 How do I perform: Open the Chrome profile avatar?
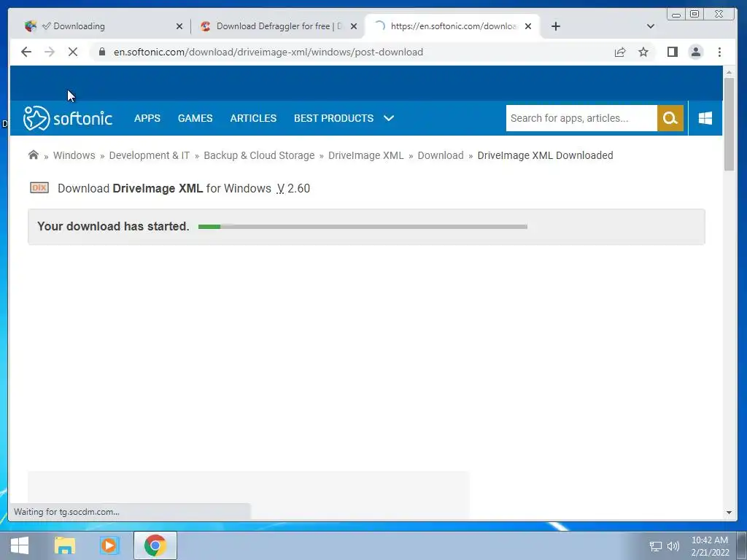click(x=695, y=52)
